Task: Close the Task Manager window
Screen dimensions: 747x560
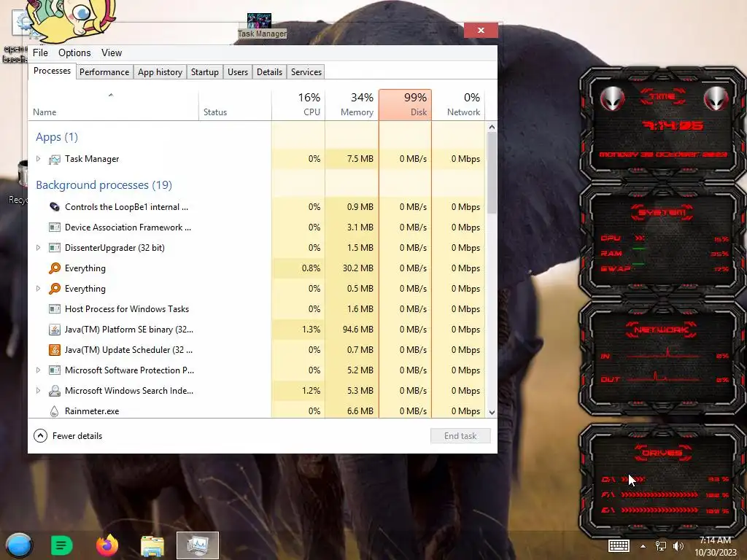Action: [481, 31]
